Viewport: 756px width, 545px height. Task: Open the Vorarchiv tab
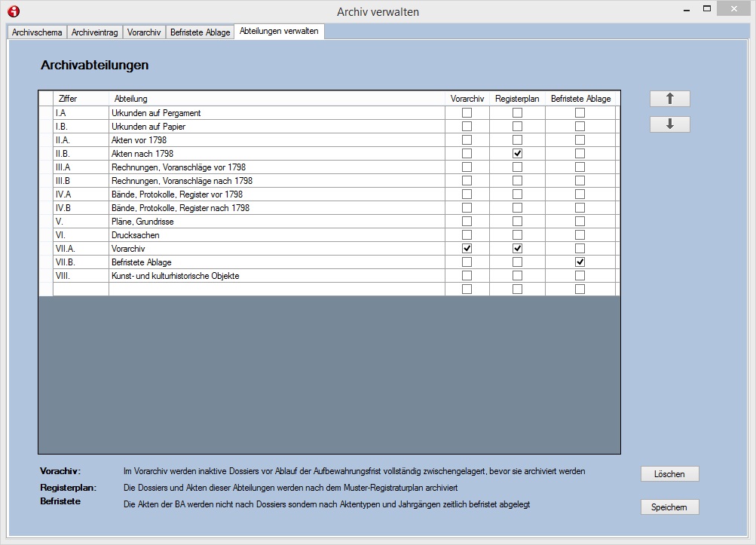coord(144,32)
